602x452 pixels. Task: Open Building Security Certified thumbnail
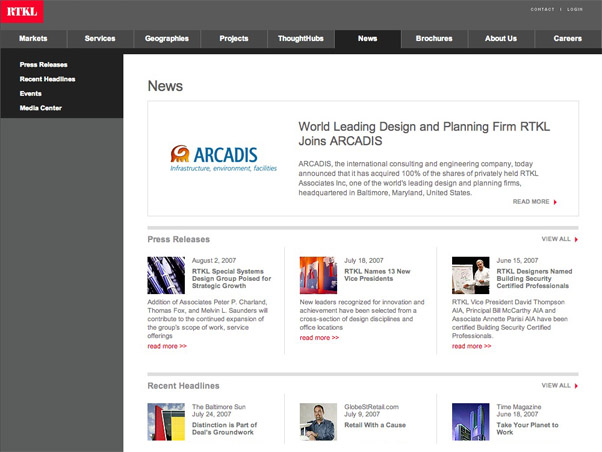click(471, 275)
